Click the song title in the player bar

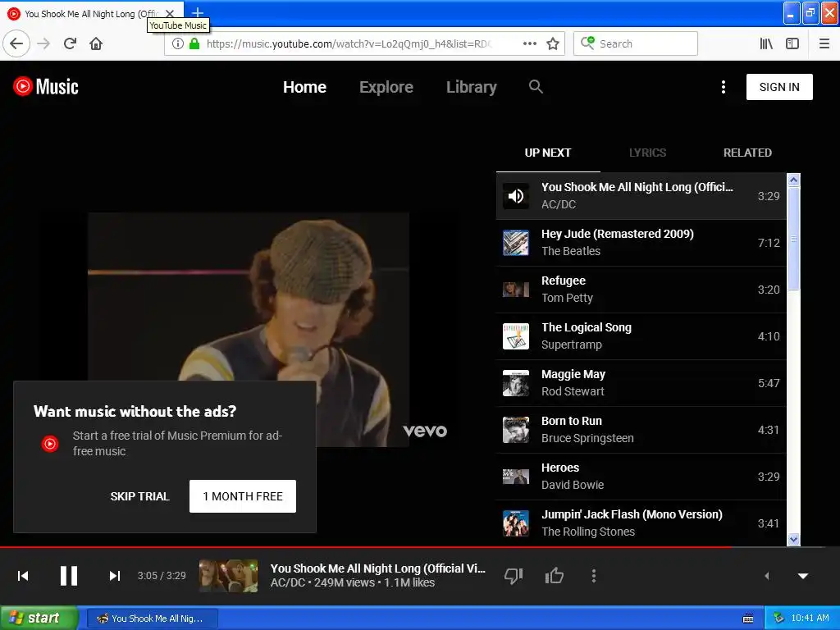377,568
